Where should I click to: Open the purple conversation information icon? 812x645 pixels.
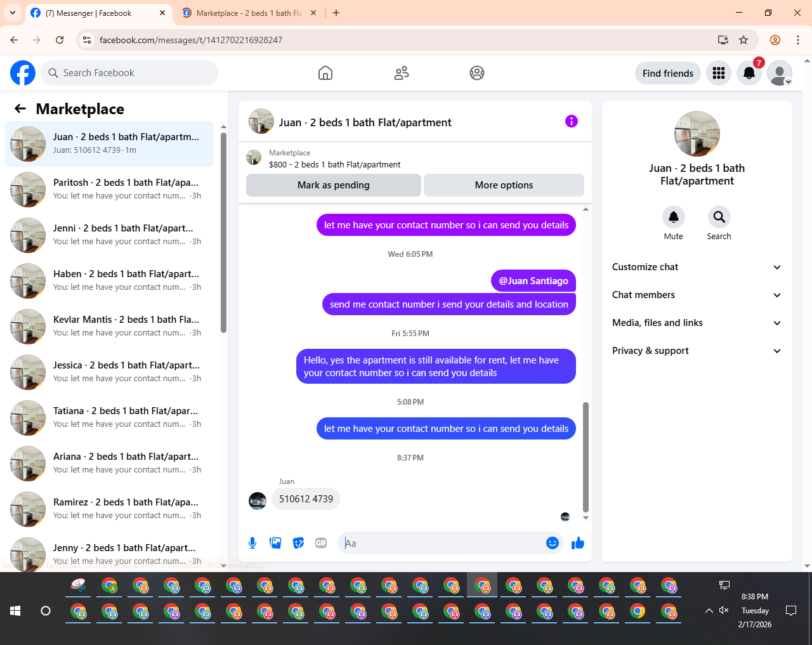[x=572, y=121]
